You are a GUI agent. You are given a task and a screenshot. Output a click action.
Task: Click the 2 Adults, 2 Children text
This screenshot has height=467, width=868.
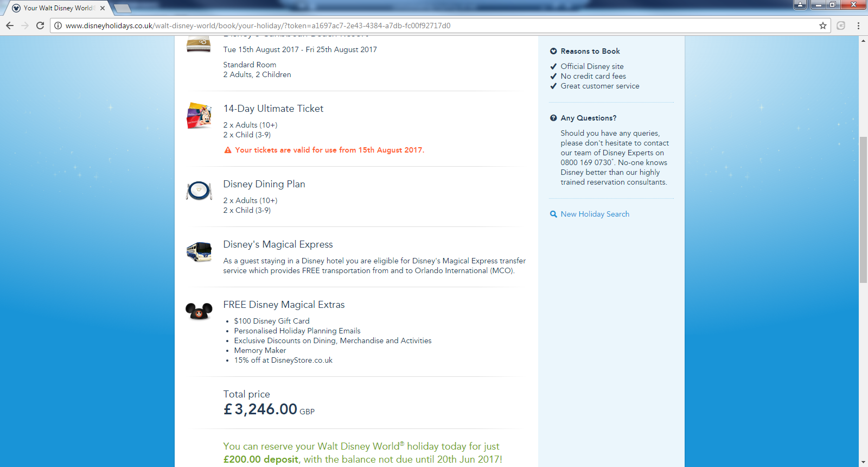(257, 74)
